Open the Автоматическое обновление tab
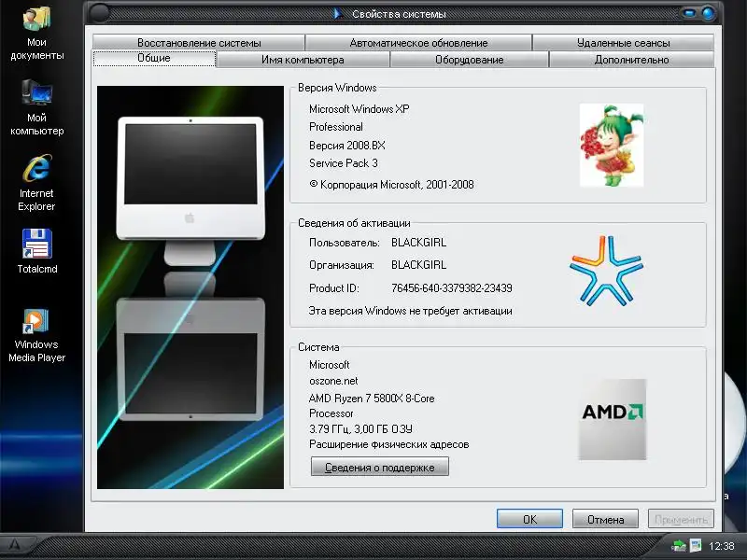This screenshot has height=560, width=747. [418, 42]
